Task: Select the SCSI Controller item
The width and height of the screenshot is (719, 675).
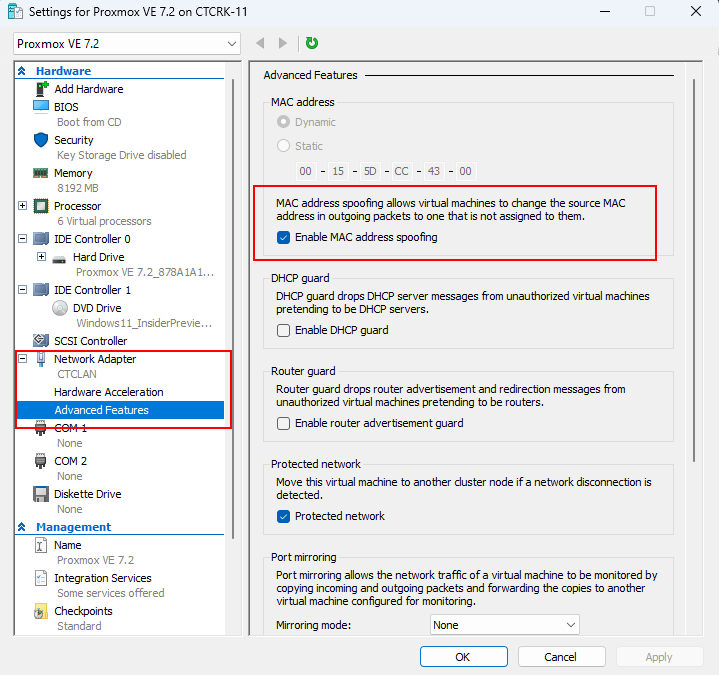Action: (x=91, y=341)
